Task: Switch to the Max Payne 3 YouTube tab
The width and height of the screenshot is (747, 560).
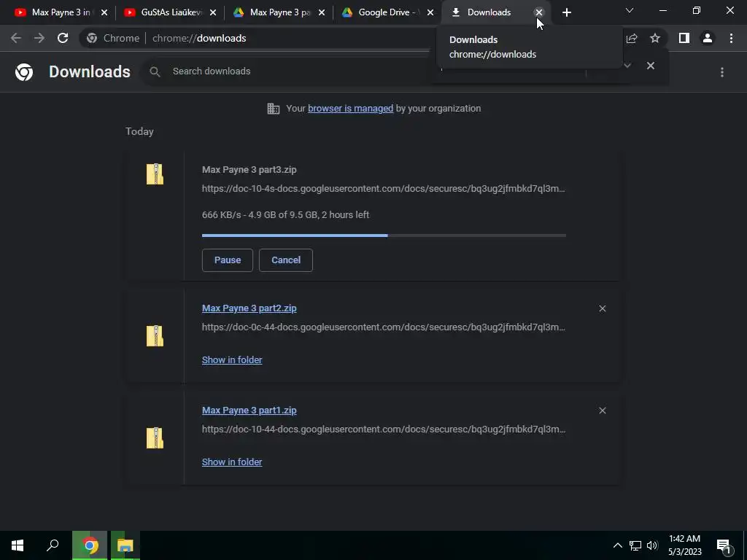Action: 53,12
